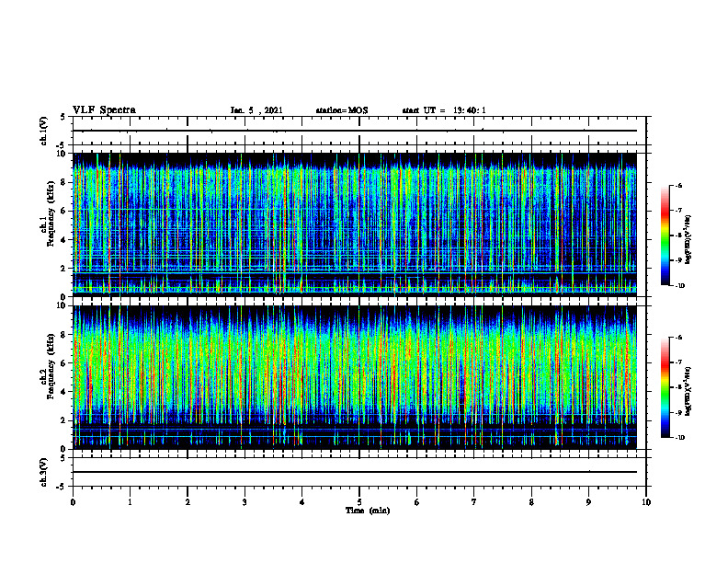Click the time axis tick label '5'
Viewport: 728px width, 563px height.
pos(359,502)
